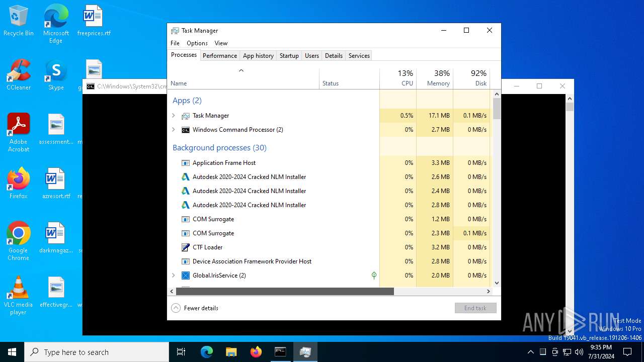
Task: Show hidden system tray icons
Action: [x=530, y=352]
